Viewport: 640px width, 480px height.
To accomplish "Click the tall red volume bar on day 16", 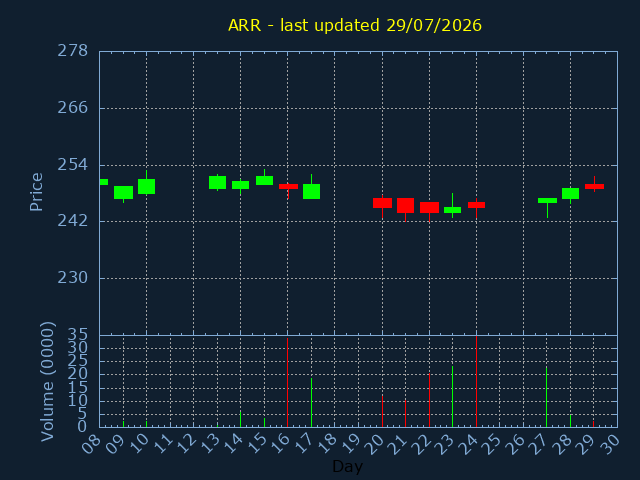I will [287, 382].
